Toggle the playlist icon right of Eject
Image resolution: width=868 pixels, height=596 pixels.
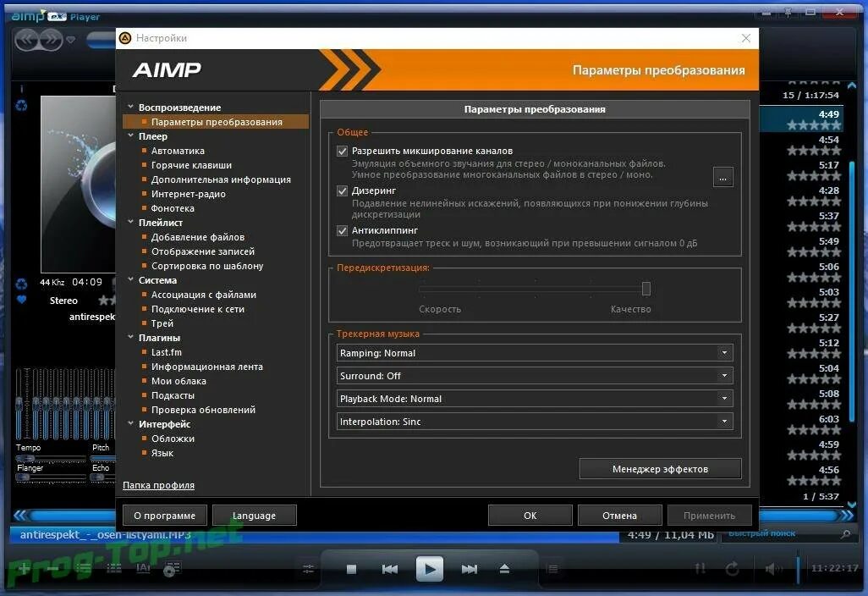552,569
